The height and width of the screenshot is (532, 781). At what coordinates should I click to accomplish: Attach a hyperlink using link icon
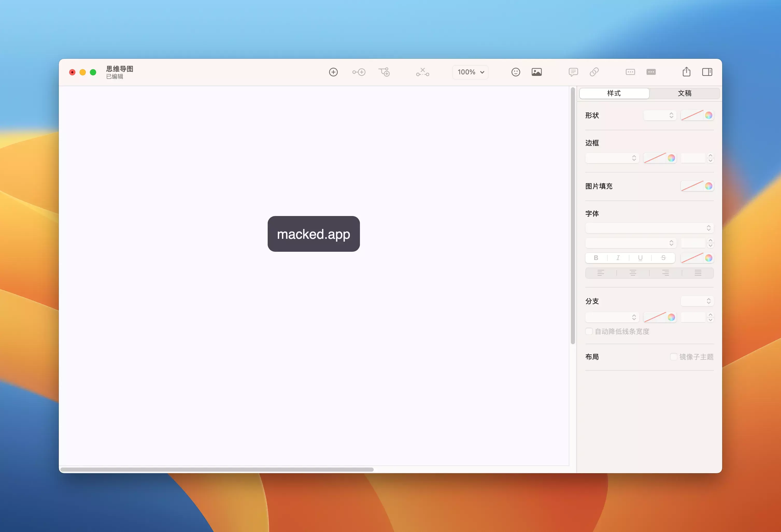point(594,72)
